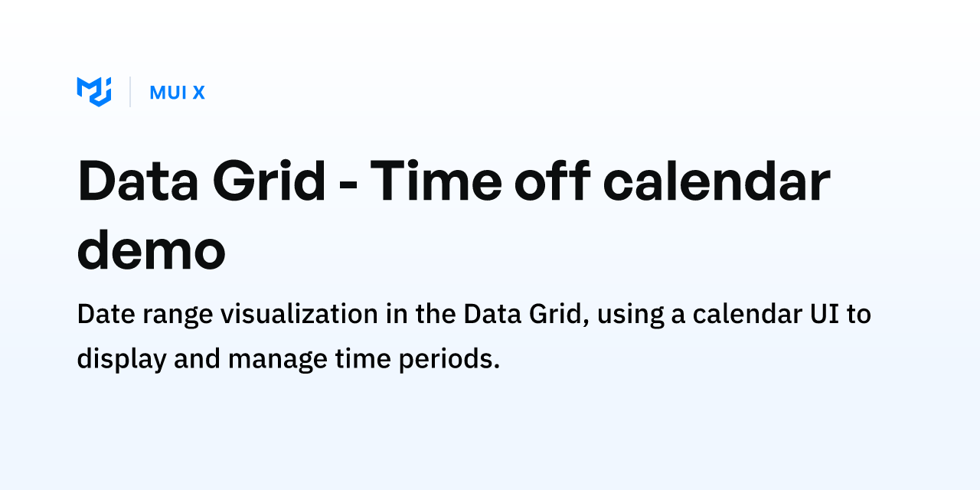This screenshot has height=490, width=980.
Task: Click the word "calendar" in the description
Action: click(744, 315)
